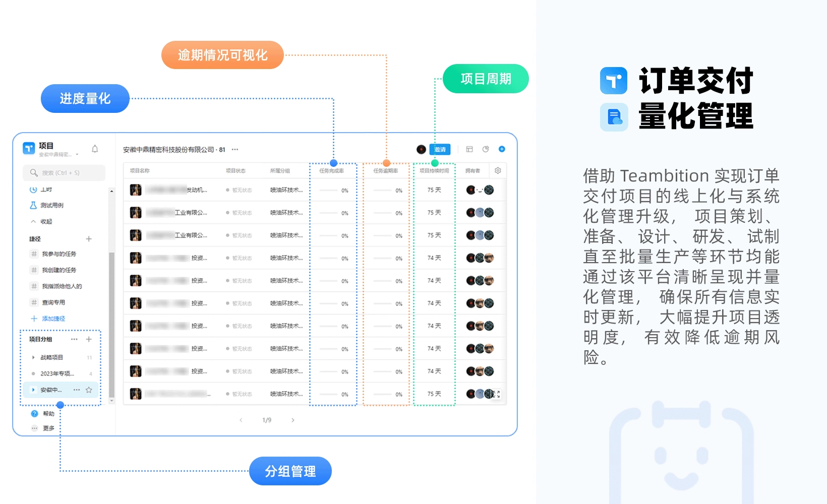Viewport: 827px width, 504px height.
Task: Click the member avatar next to 邀请
Action: click(x=421, y=149)
